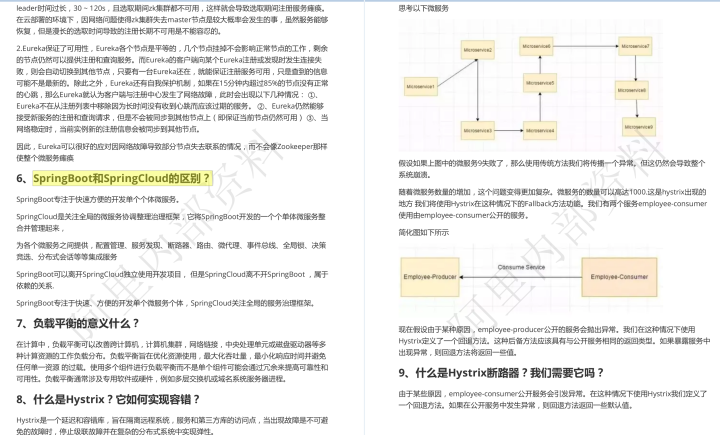Select the Microservice8 box in the diagram

pyautogui.click(x=632, y=90)
